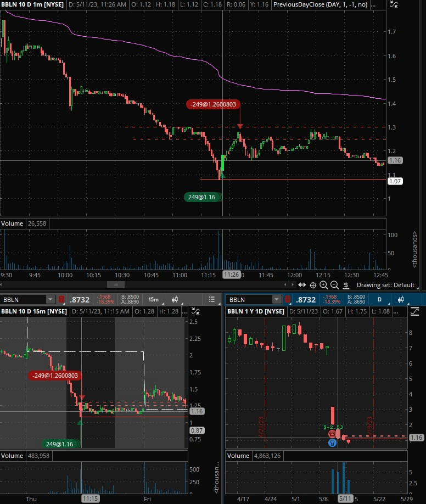Click the Volume 26,558 label
This screenshot has width=426, height=504.
pyautogui.click(x=24, y=223)
